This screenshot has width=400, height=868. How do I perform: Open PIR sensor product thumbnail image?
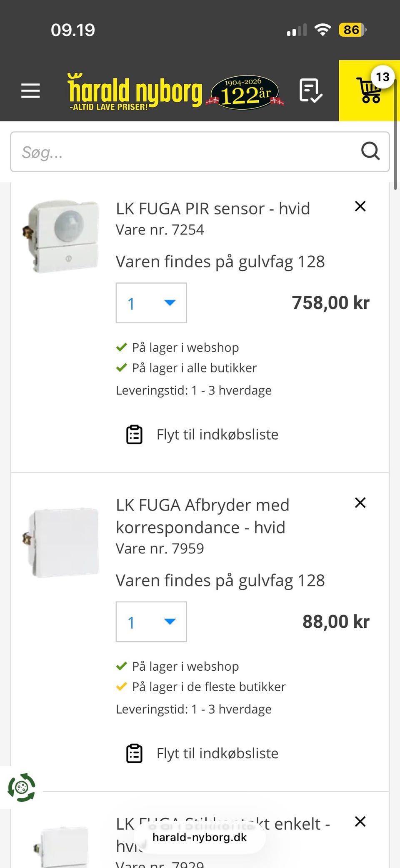[x=61, y=236]
